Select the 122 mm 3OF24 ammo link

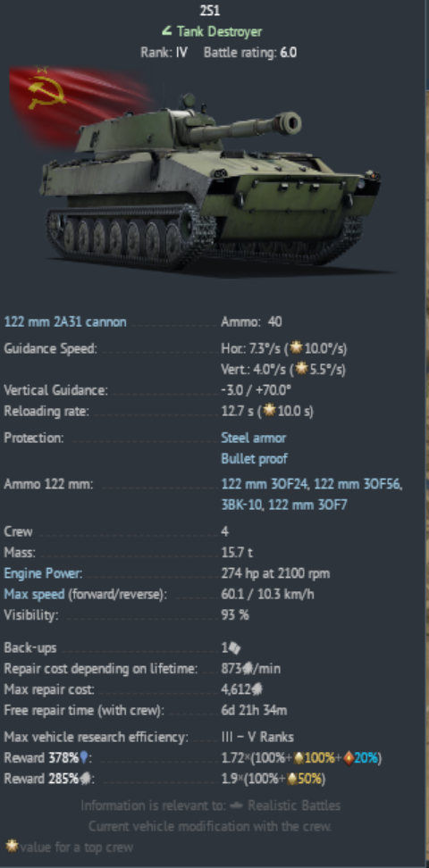265,484
